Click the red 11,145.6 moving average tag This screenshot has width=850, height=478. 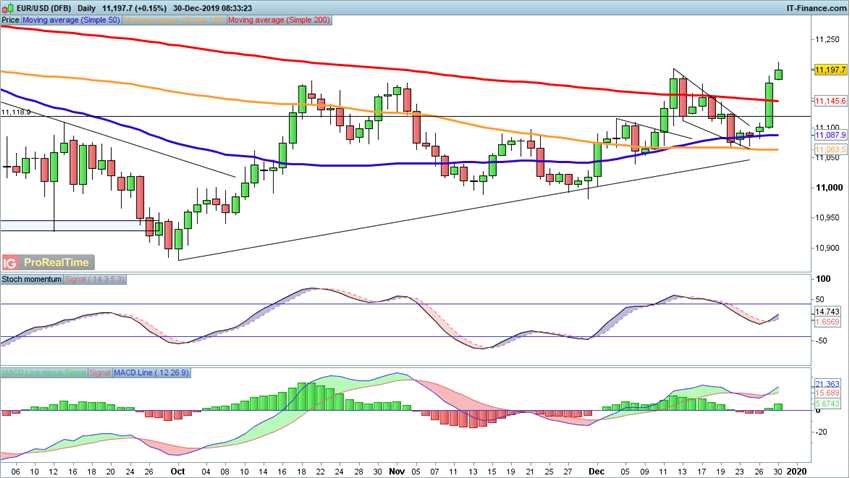tap(830, 101)
